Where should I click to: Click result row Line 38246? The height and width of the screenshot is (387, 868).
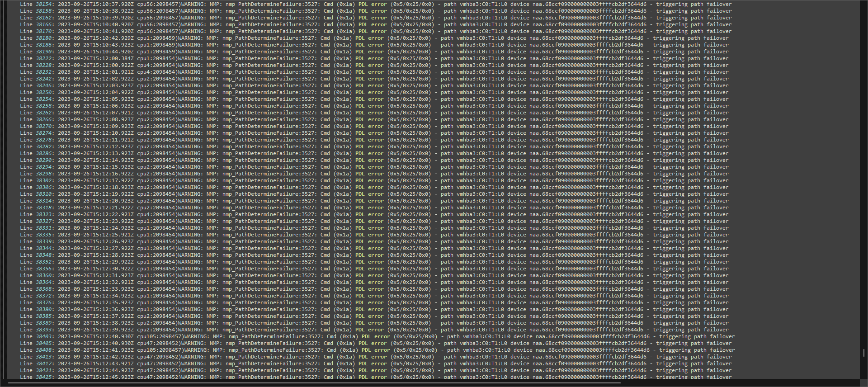point(374,85)
